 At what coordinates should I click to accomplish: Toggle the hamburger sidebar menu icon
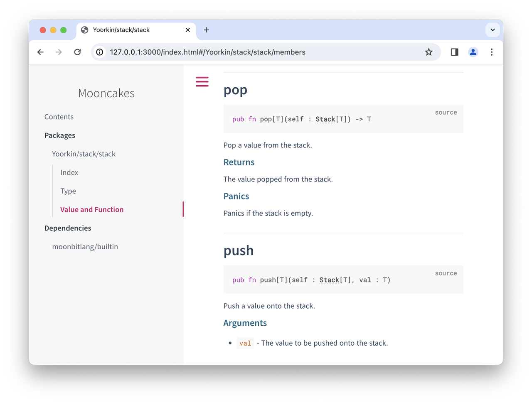(x=202, y=81)
